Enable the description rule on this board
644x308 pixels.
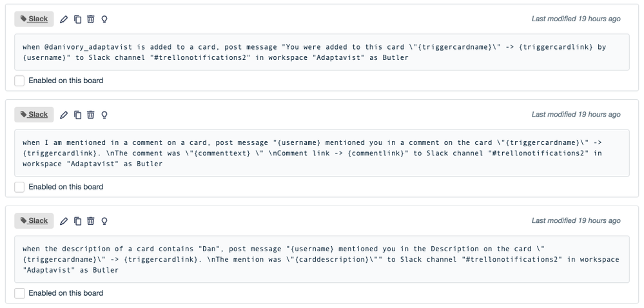pos(19,293)
